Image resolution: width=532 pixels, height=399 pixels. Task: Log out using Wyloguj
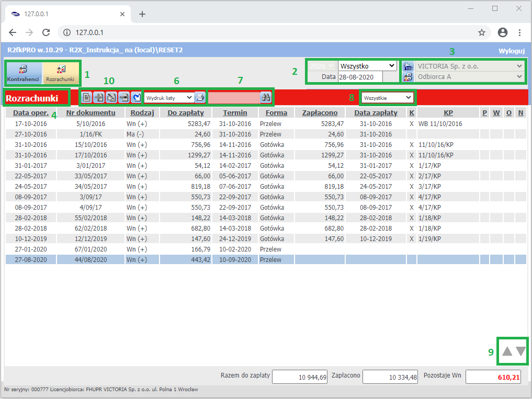click(x=511, y=51)
